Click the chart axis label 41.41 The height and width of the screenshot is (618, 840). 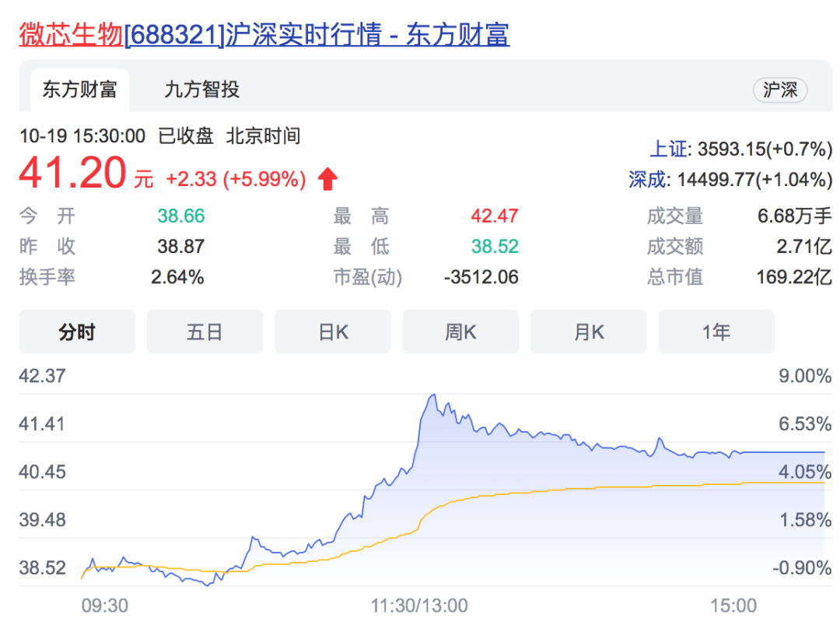click(x=42, y=424)
